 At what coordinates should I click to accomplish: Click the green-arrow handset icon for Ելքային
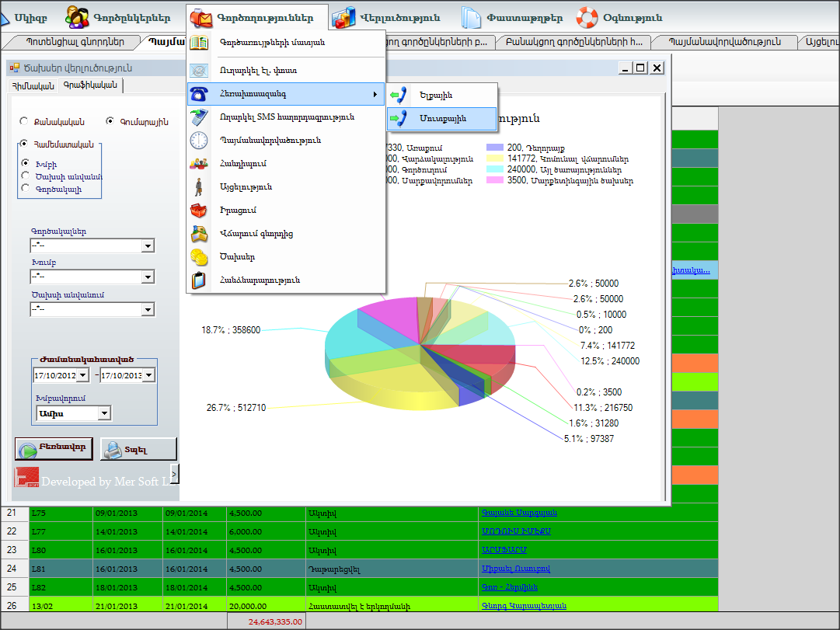[399, 96]
